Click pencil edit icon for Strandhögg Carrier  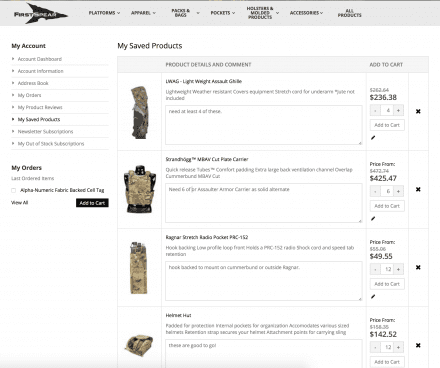(x=373, y=219)
